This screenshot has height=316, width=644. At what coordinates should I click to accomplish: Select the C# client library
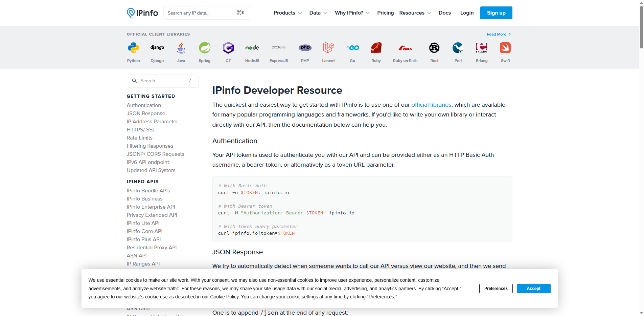point(228,51)
